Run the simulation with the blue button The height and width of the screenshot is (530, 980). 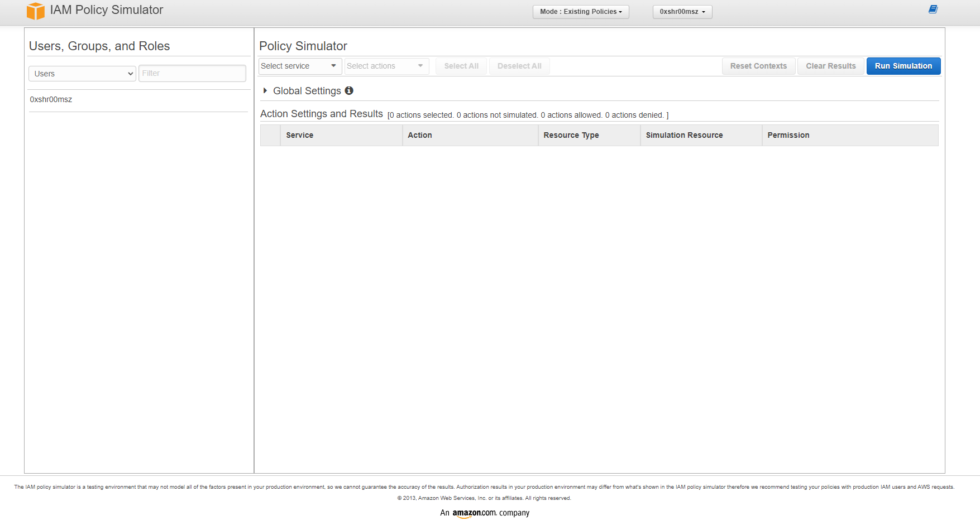pyautogui.click(x=903, y=66)
